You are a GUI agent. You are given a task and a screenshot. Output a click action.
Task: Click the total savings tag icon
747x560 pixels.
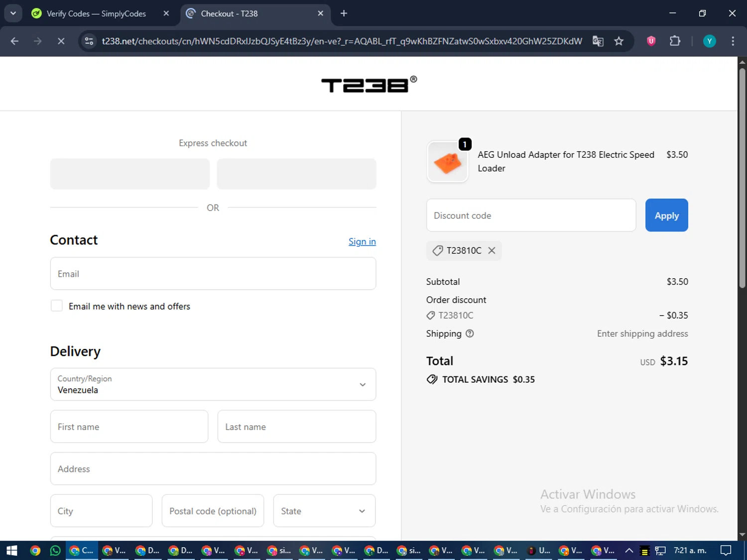click(432, 379)
